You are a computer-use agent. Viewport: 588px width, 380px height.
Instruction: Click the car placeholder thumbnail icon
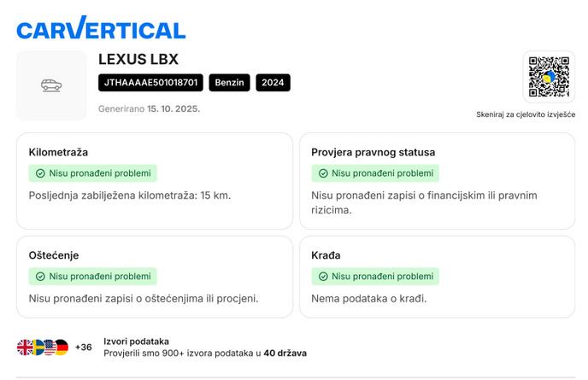pyautogui.click(x=51, y=85)
